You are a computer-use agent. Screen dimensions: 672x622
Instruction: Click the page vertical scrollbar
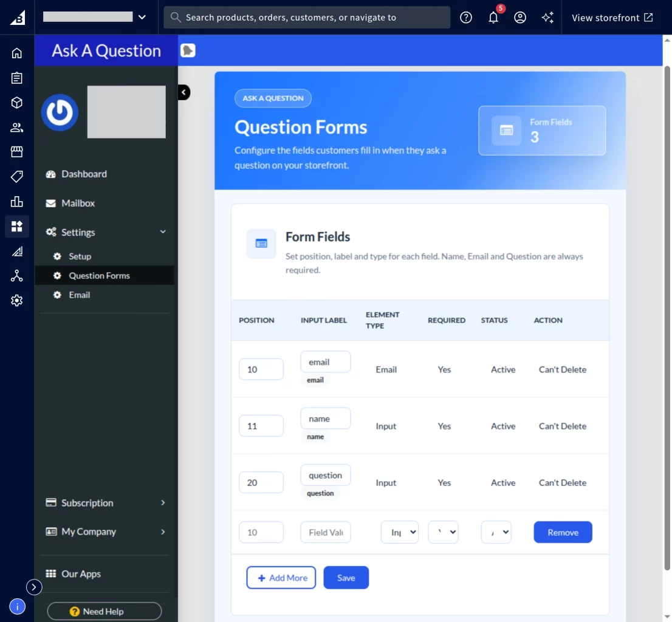click(x=667, y=317)
